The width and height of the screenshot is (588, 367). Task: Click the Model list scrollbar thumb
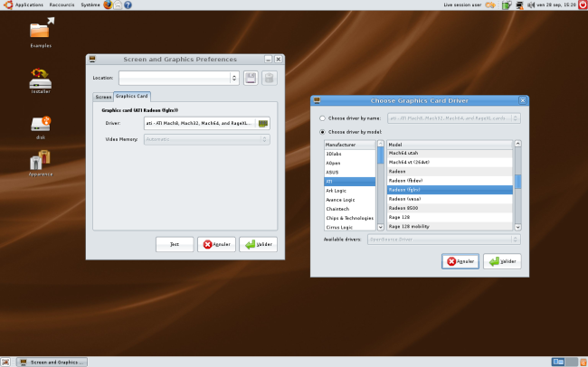[x=517, y=182]
